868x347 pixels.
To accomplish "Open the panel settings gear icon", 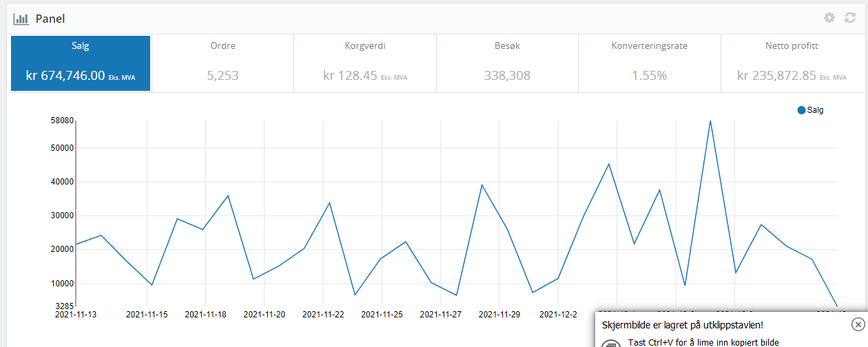I will pos(829,18).
